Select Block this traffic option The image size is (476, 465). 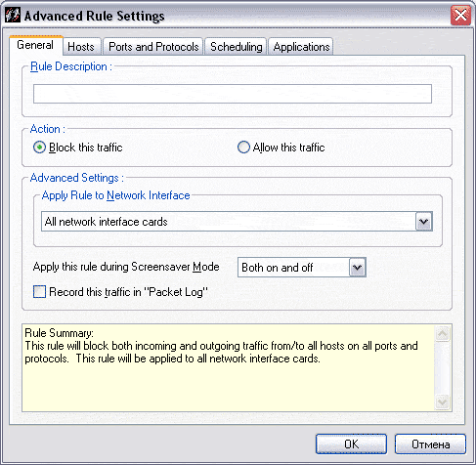point(78,148)
